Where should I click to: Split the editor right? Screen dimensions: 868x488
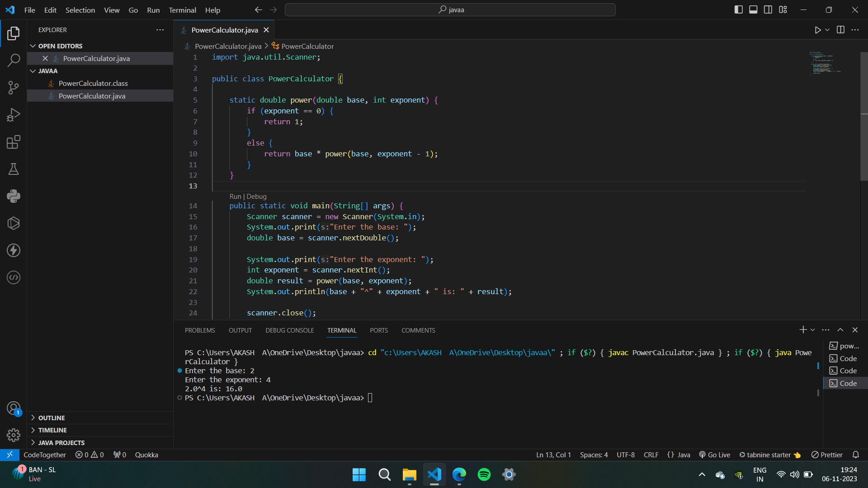[840, 30]
